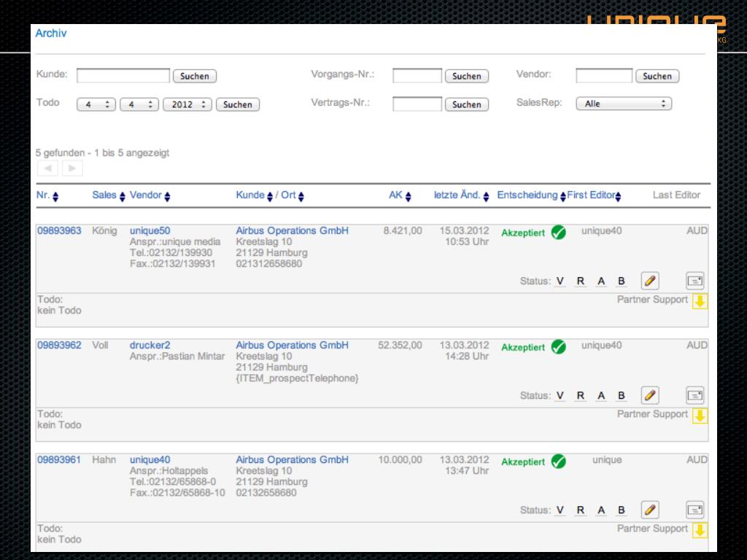Open Airbus Operations GmbH link in 09893961 row
Image resolution: width=747 pixels, height=560 pixels.
coord(292,459)
